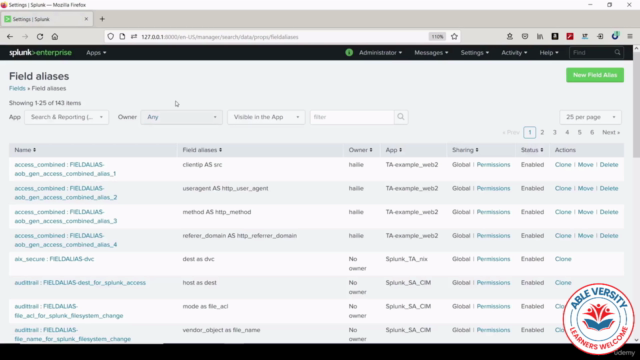Open the Apps menu

coord(96,53)
